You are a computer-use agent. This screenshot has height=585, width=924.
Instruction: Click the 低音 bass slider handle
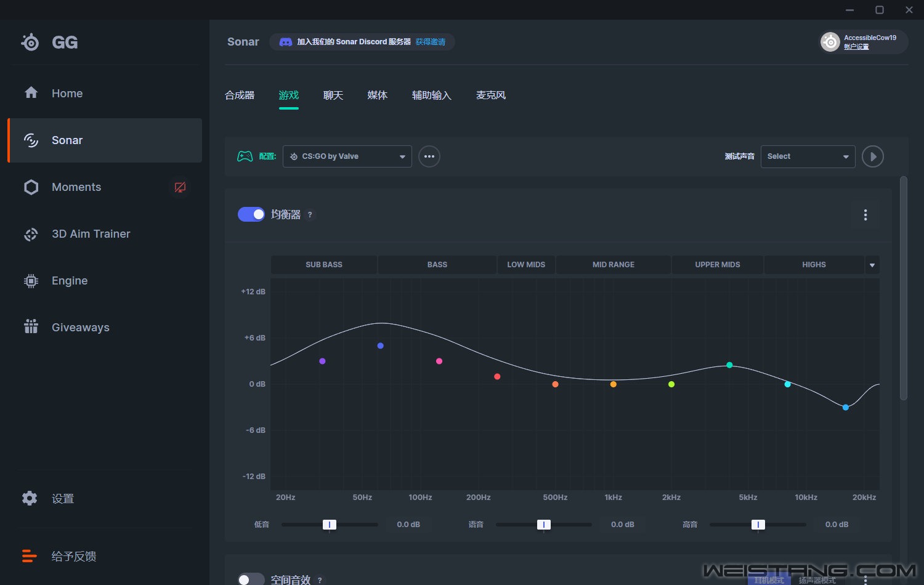click(330, 525)
